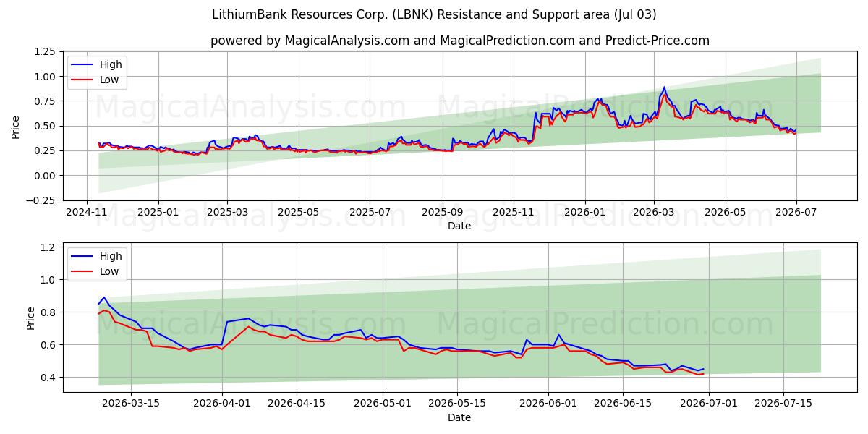Click the '0.00' price tick label

click(45, 176)
